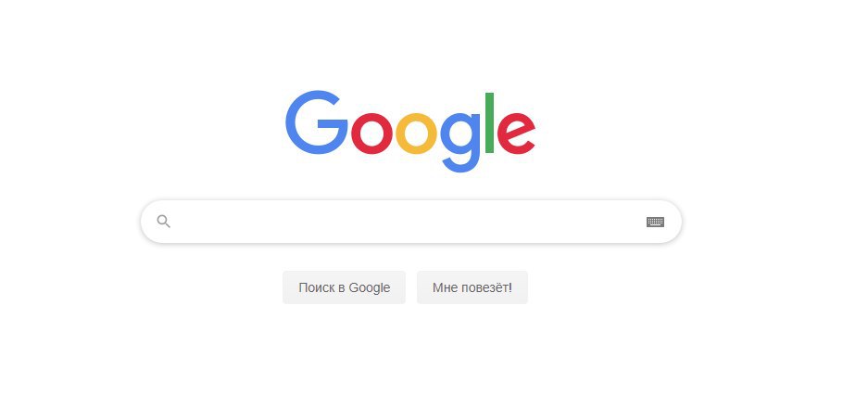Open the on-screen virtual keyboard icon
868x395 pixels.
(655, 223)
